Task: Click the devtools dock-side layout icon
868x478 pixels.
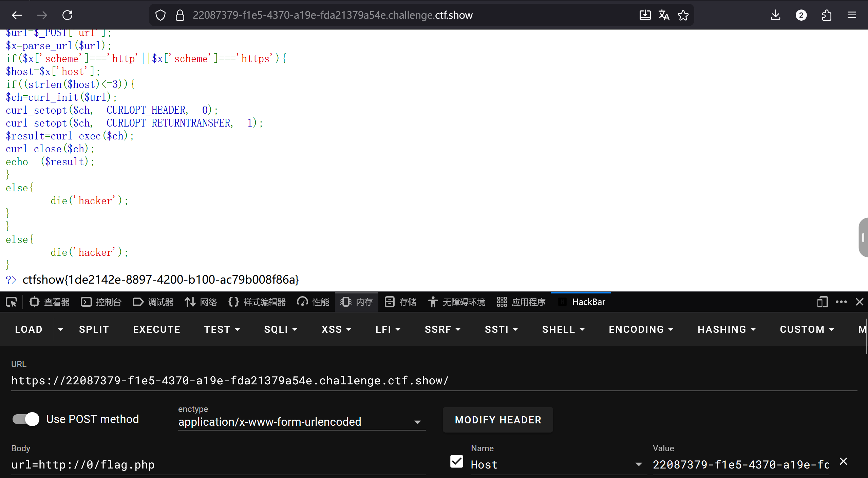Action: click(x=822, y=302)
